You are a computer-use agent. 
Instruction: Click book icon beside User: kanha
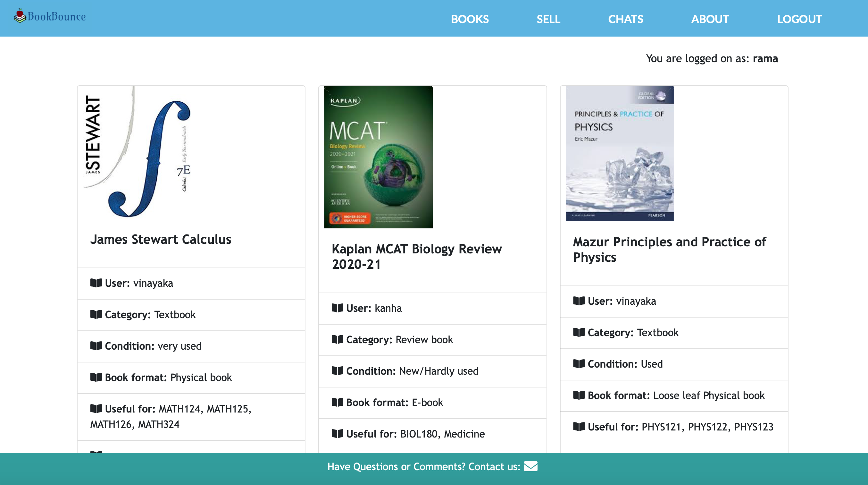pos(337,308)
